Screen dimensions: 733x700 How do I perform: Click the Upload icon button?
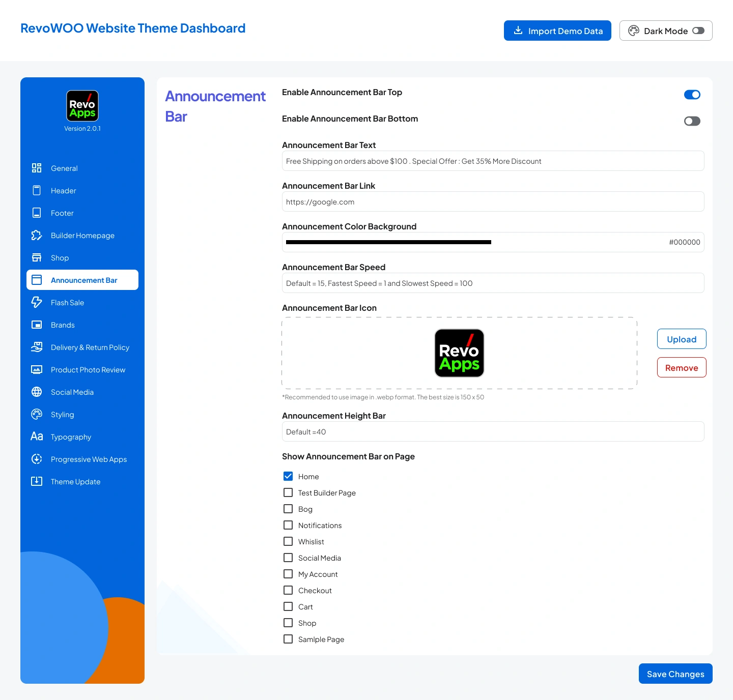point(682,339)
